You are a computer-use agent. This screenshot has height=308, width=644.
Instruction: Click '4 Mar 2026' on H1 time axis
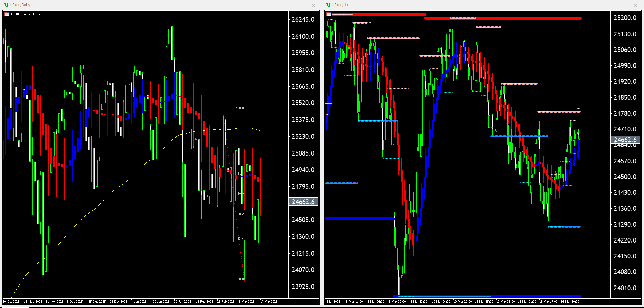332,302
